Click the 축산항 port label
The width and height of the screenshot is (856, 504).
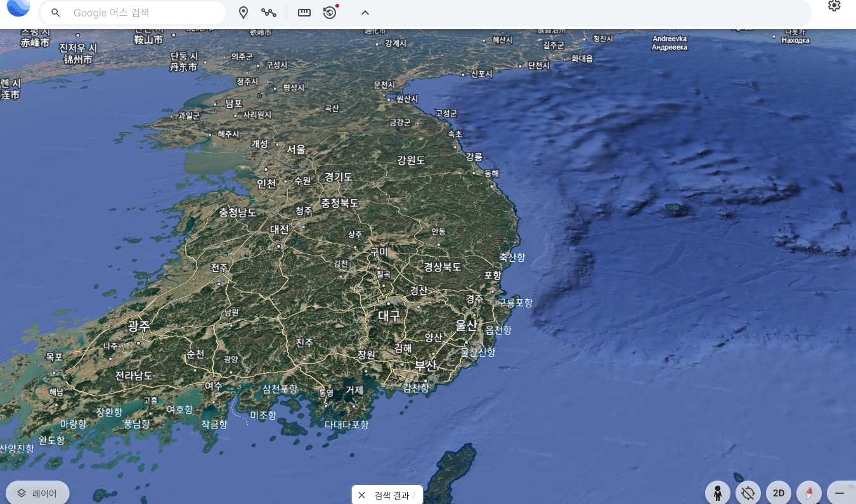(512, 257)
